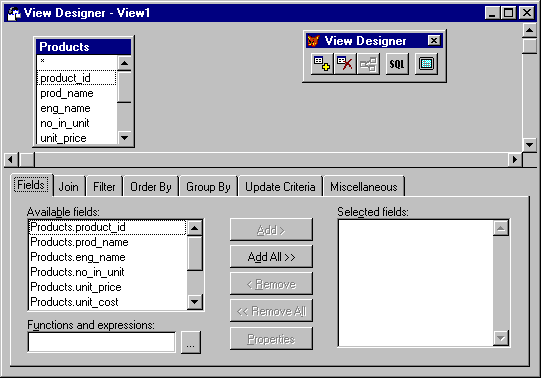Go to the Update Criteria tab
541x378 pixels.
tap(280, 187)
